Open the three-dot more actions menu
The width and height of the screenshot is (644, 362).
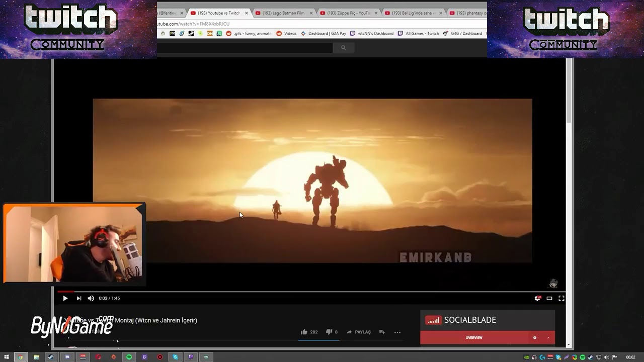[x=397, y=332]
